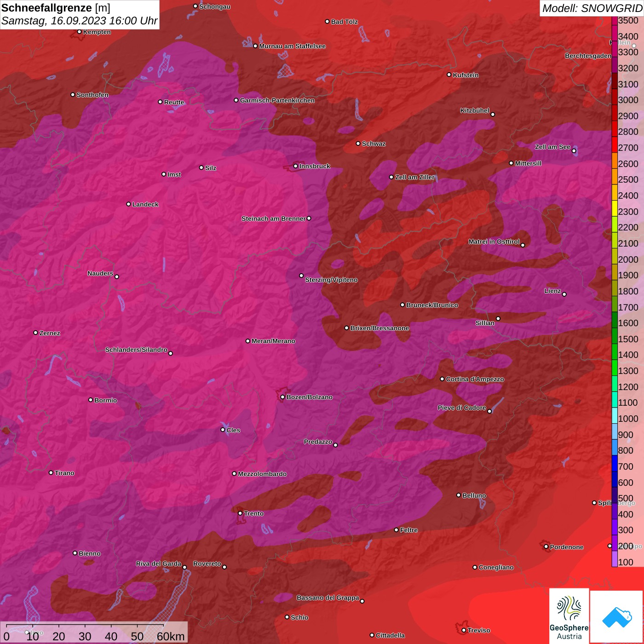Click the Lienz city marker dot
Image resolution: width=644 pixels, height=644 pixels.
tap(564, 294)
